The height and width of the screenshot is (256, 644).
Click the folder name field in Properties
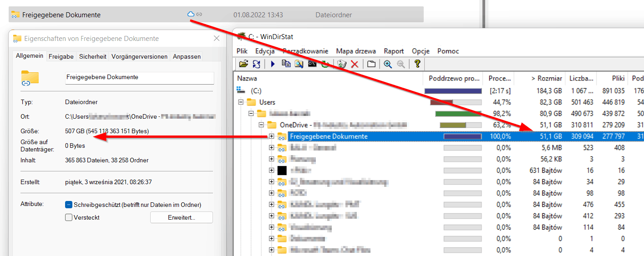click(140, 77)
